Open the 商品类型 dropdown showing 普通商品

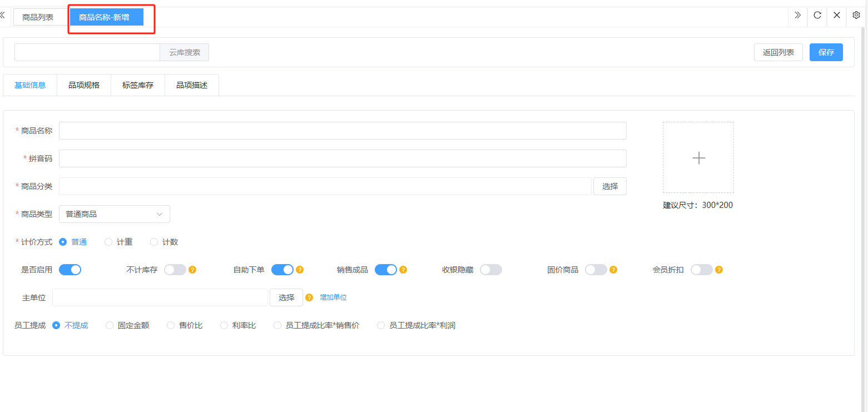pyautogui.click(x=114, y=214)
